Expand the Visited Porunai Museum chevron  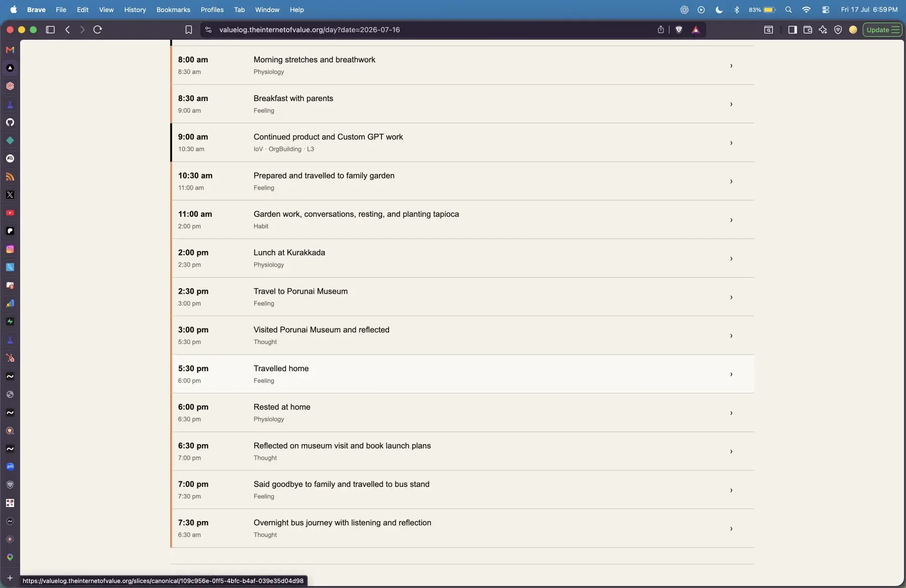click(x=731, y=335)
